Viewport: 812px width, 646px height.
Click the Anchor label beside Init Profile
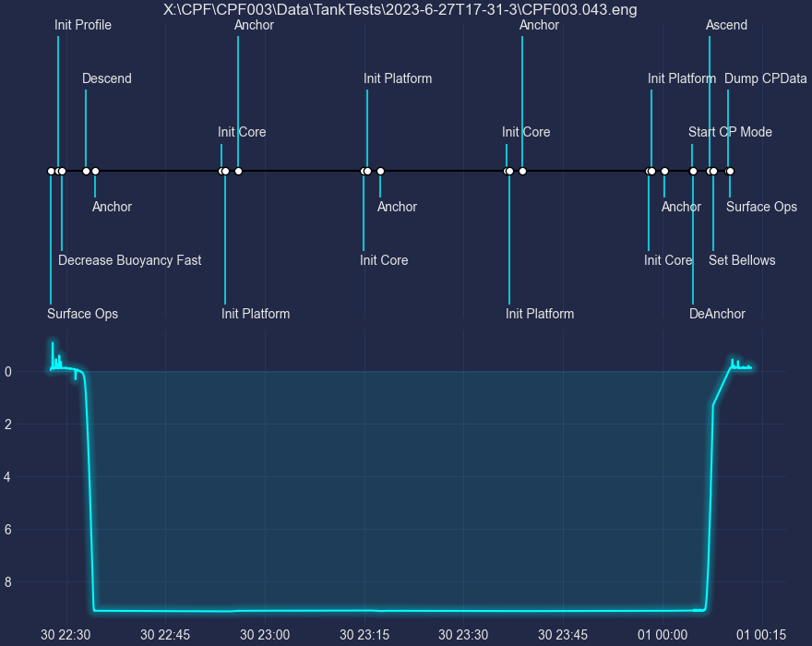(254, 25)
